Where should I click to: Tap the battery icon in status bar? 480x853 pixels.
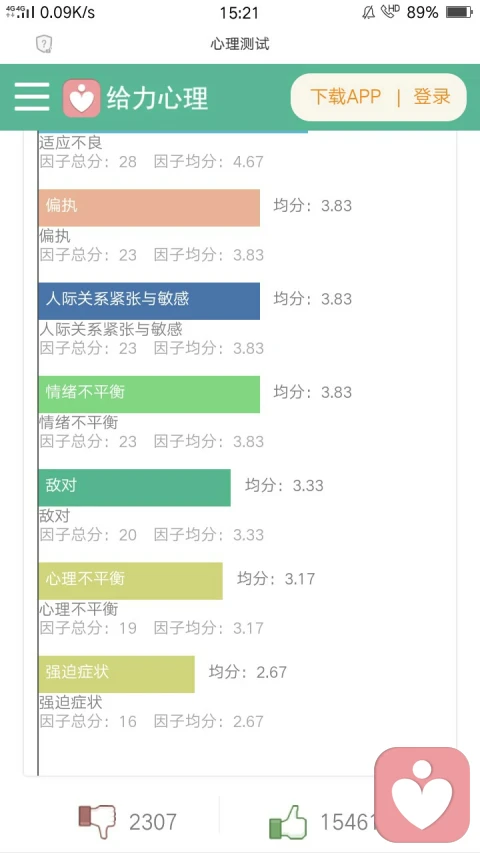point(459,13)
